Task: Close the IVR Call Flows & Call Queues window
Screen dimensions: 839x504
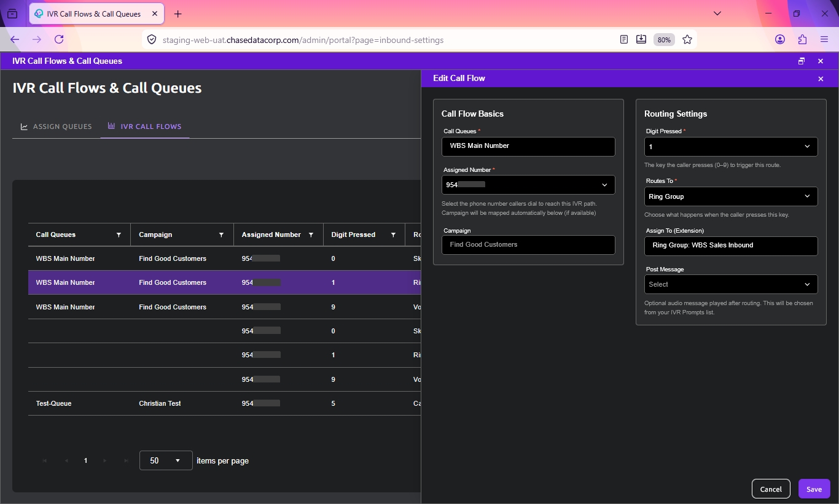Action: [x=821, y=61]
